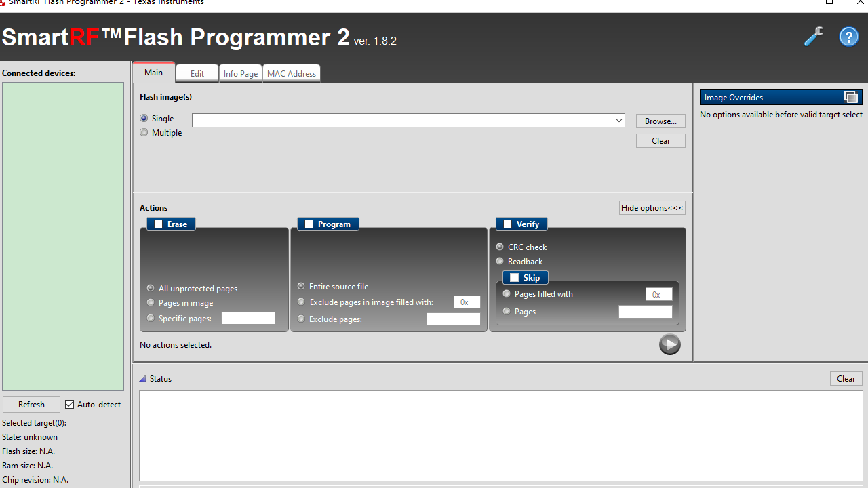Tick the Verify action checkbox

[507, 224]
